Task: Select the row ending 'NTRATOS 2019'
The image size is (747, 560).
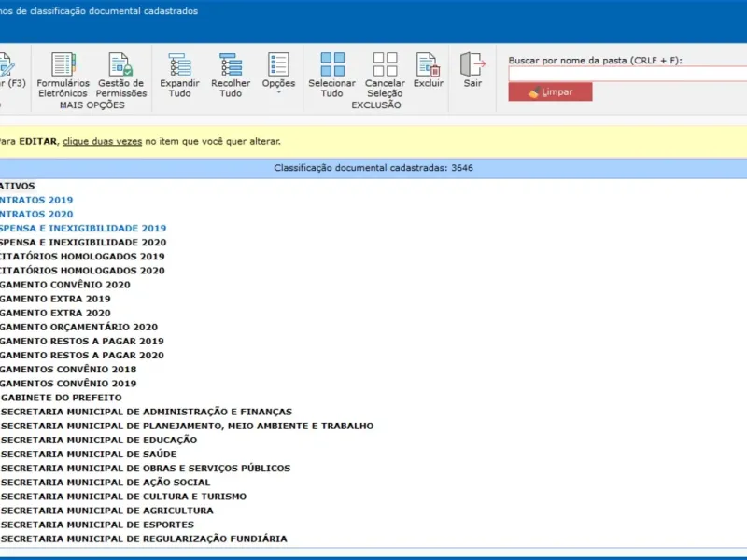Action: [x=36, y=200]
